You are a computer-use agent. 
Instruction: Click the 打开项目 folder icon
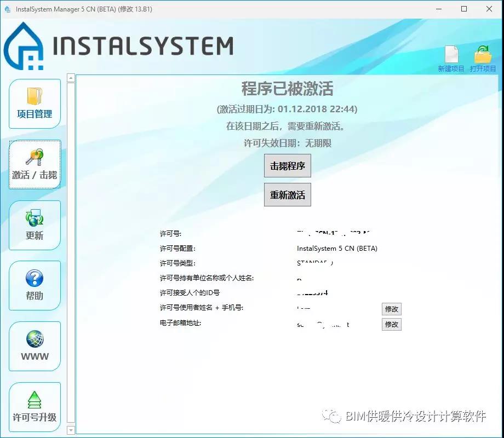pos(483,54)
